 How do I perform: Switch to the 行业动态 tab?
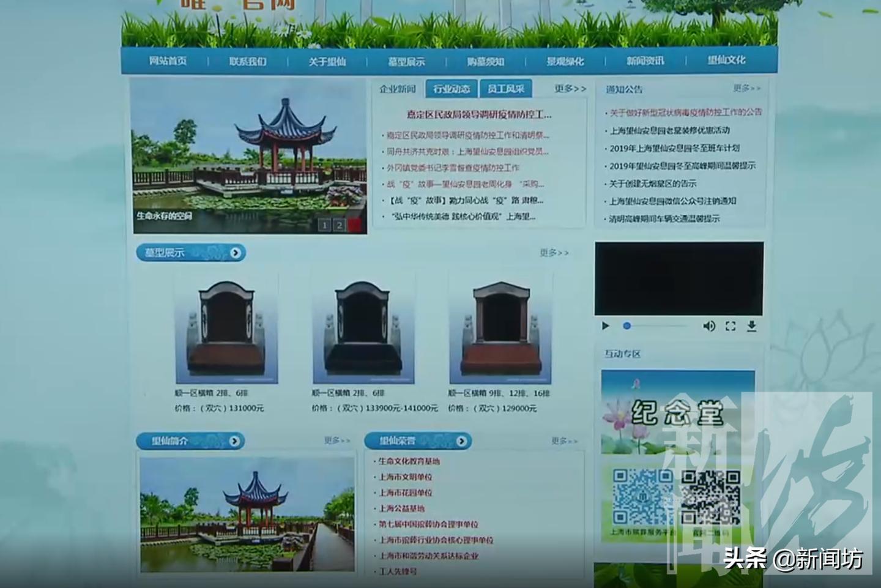(x=453, y=88)
